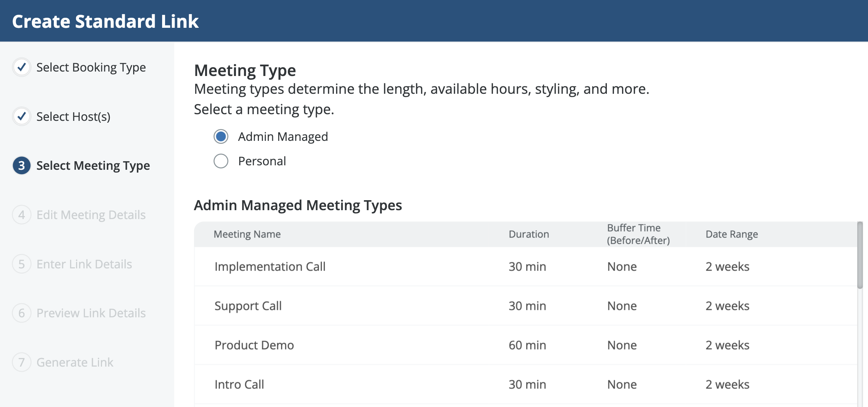Click the Meeting Name column header

pyautogui.click(x=247, y=234)
